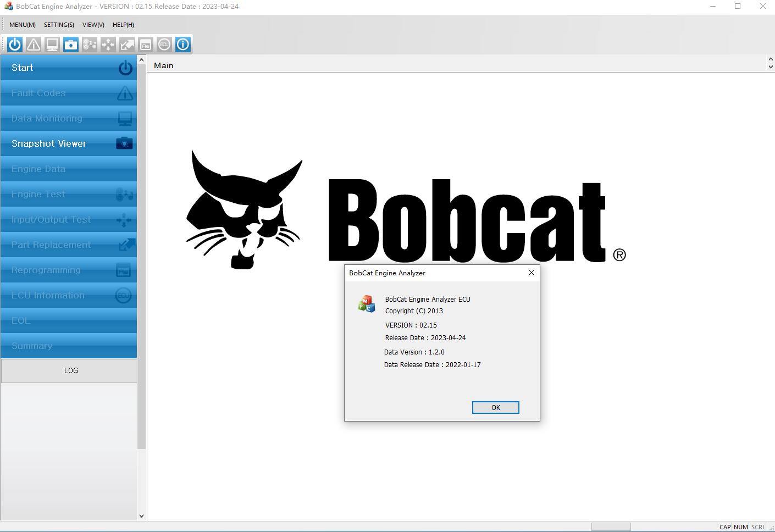Open the LOG panel button
775x532 pixels.
click(x=69, y=370)
